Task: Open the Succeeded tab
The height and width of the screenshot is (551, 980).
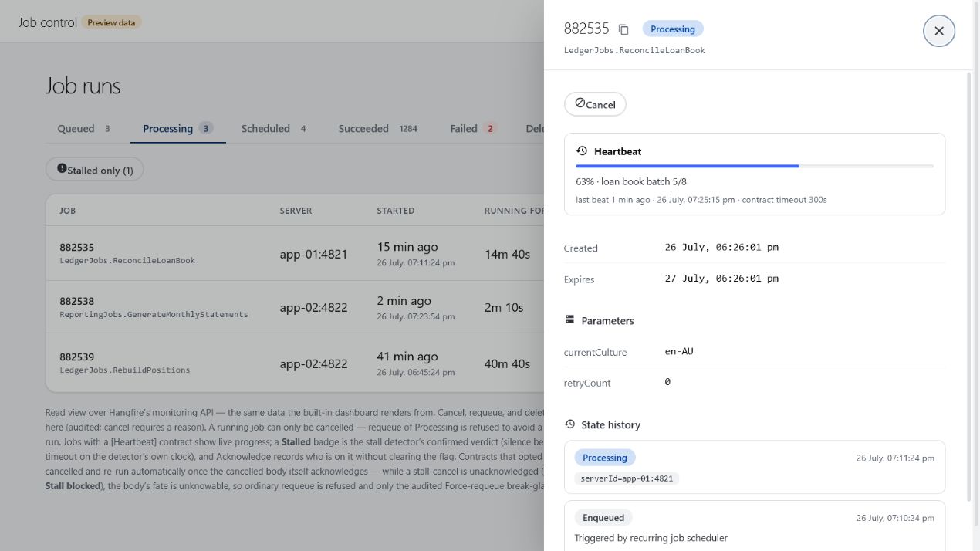Action: click(x=378, y=129)
